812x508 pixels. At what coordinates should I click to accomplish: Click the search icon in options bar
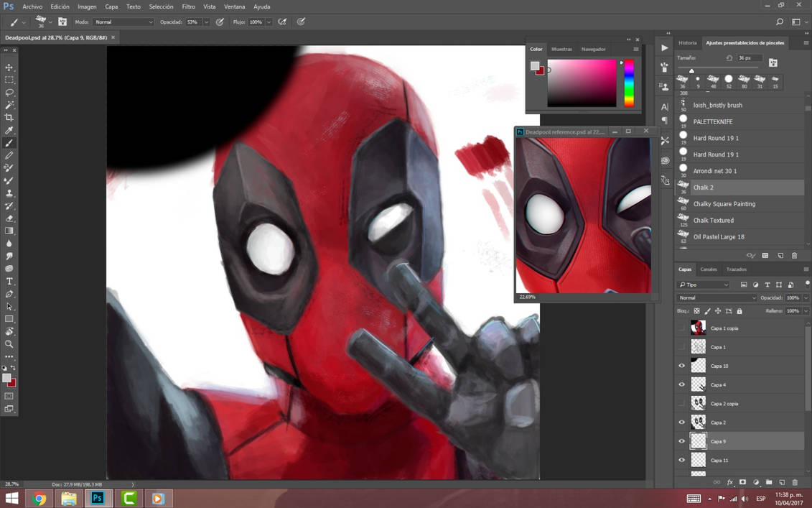click(780, 22)
